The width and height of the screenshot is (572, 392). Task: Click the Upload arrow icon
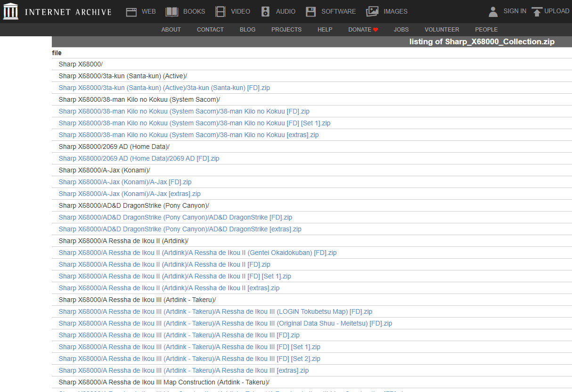tap(537, 12)
